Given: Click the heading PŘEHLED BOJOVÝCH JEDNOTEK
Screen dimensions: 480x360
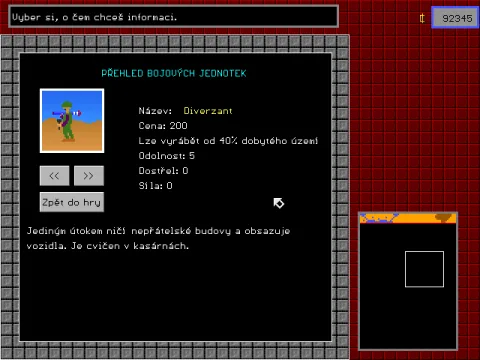Looking at the screenshot, I should 174,73.
